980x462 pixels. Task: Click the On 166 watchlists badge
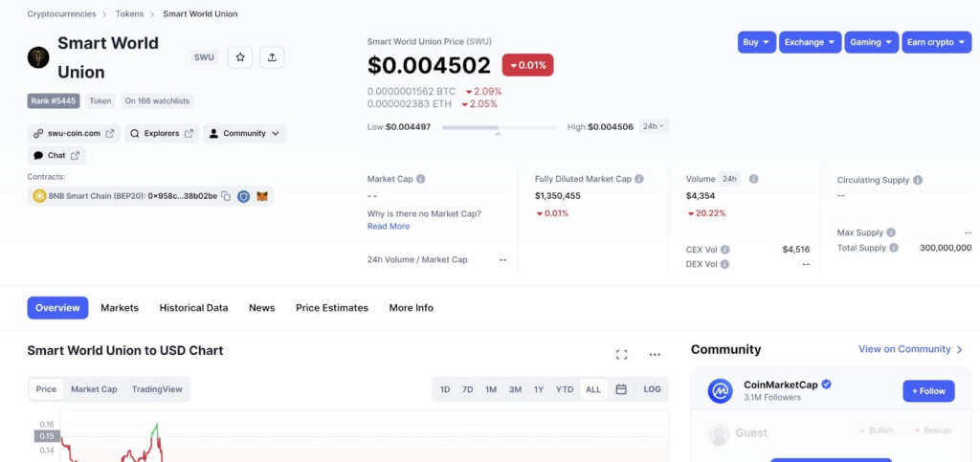(158, 100)
